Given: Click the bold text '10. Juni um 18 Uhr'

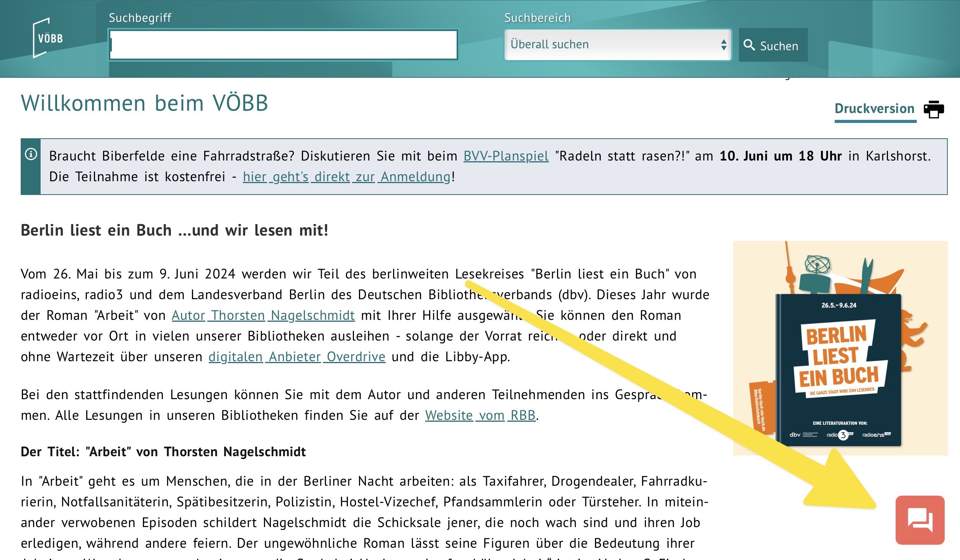Looking at the screenshot, I should coord(780,156).
